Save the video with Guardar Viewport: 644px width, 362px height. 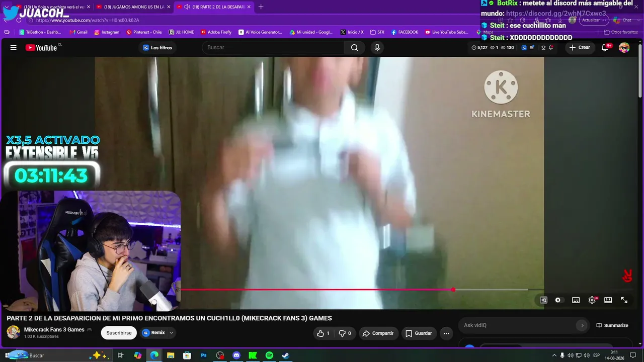pyautogui.click(x=419, y=333)
